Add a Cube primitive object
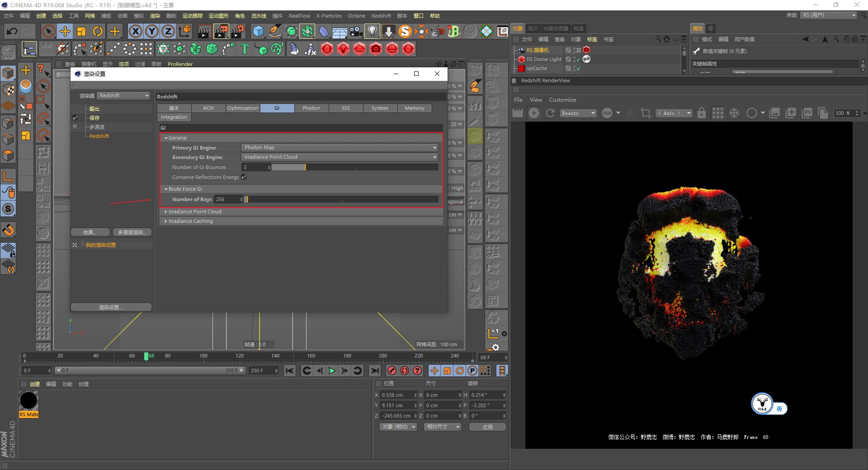 coord(258,31)
